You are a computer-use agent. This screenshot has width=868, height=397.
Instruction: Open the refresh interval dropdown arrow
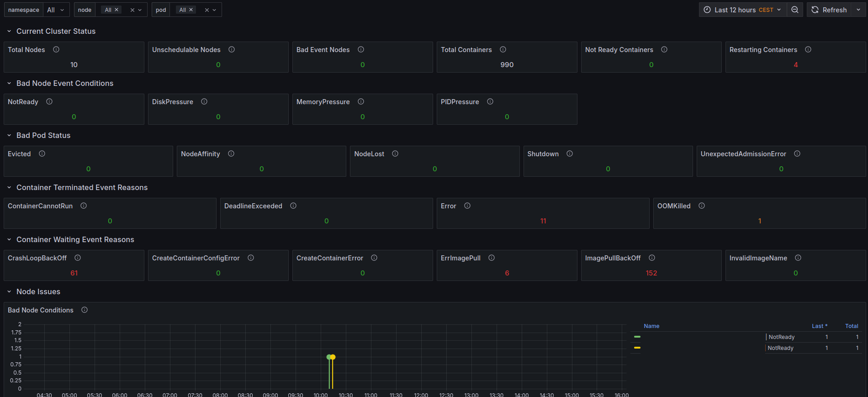click(858, 10)
